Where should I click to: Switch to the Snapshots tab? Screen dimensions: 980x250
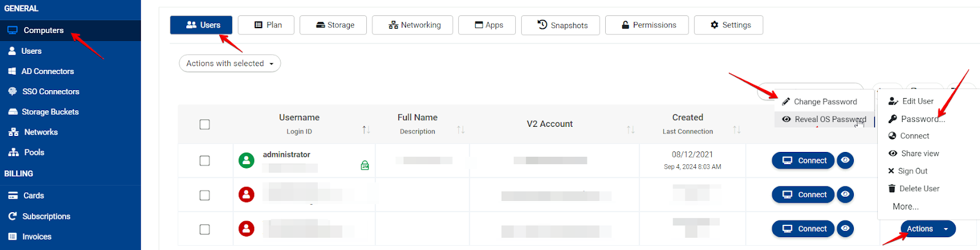click(560, 25)
